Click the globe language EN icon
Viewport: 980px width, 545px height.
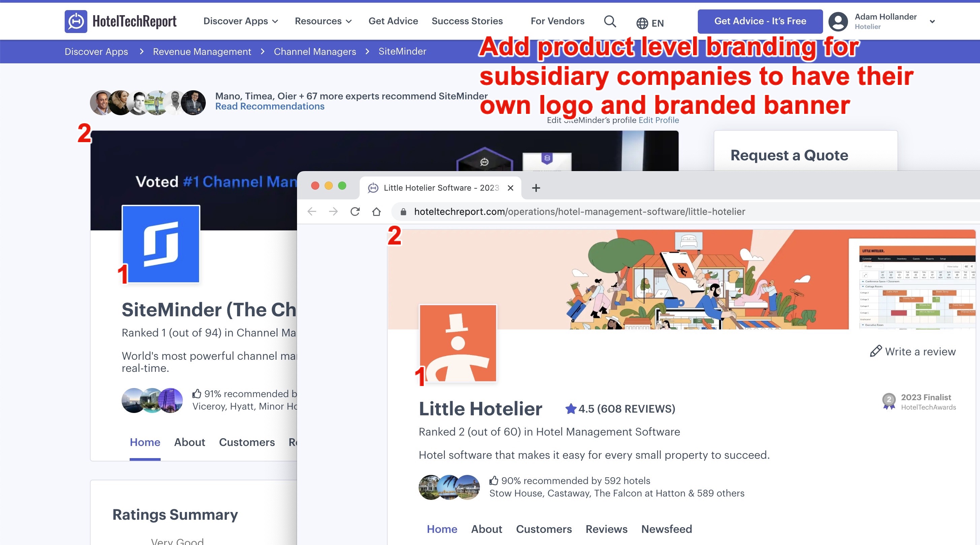pyautogui.click(x=642, y=23)
